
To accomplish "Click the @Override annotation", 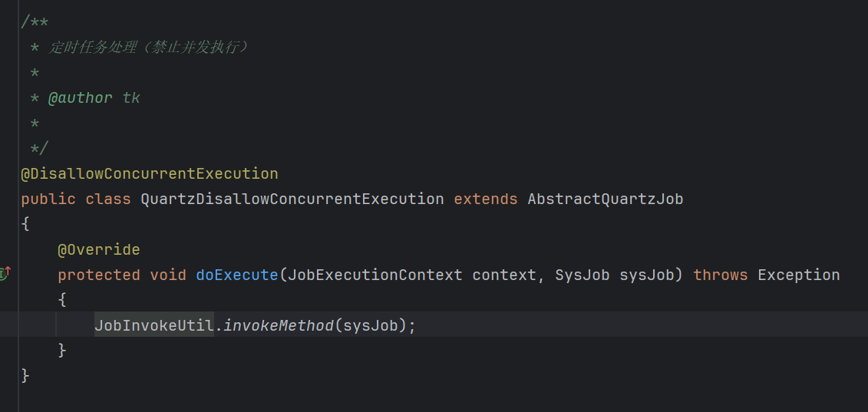I will pyautogui.click(x=98, y=250).
